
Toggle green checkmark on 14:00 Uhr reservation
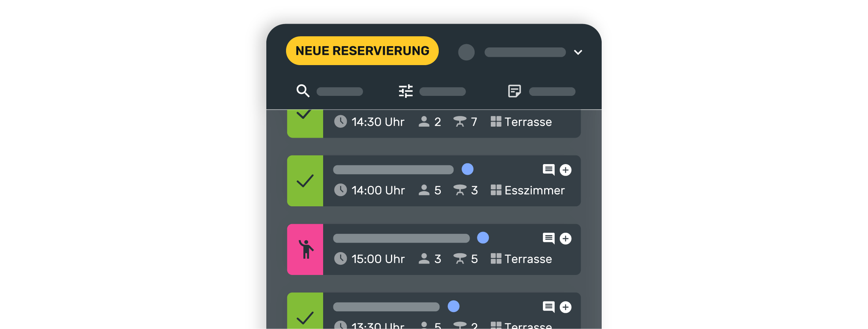tap(305, 181)
